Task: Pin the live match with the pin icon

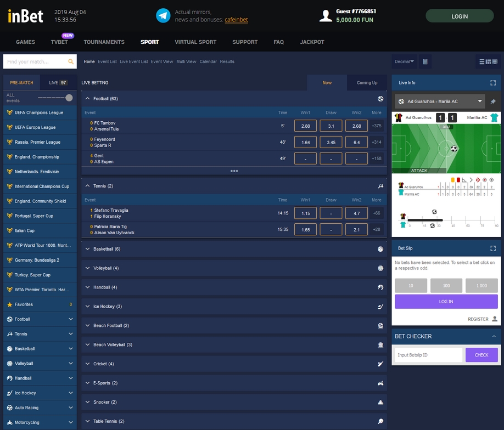Action: pyautogui.click(x=493, y=101)
